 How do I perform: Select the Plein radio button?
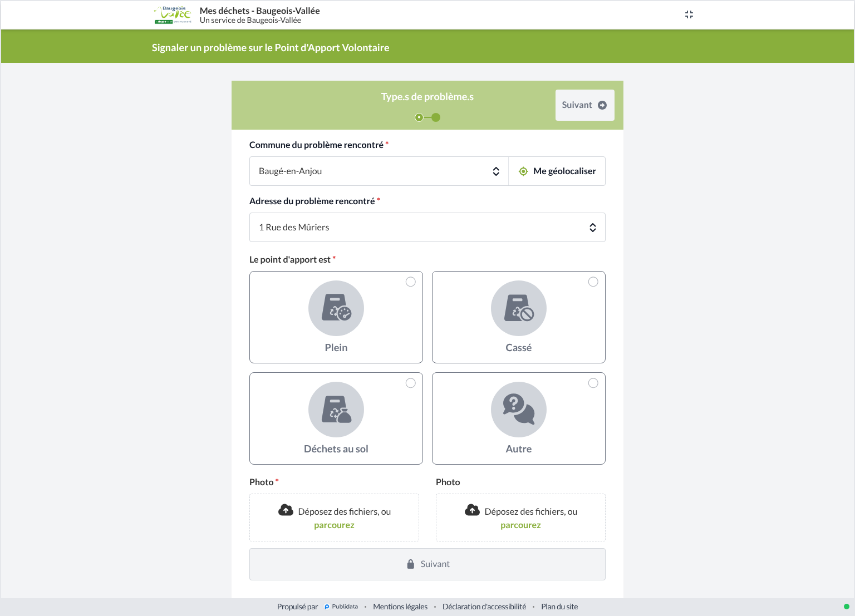pos(411,282)
